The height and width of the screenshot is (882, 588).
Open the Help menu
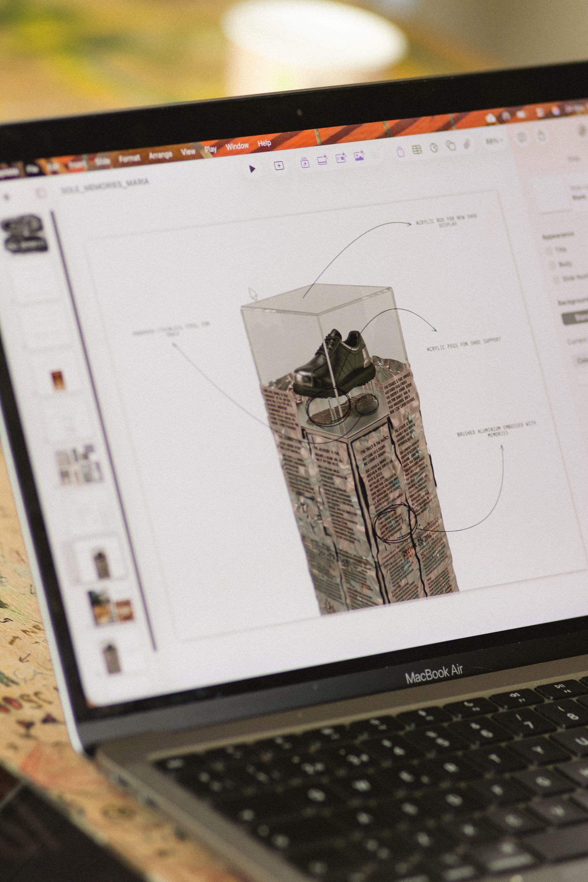pyautogui.click(x=265, y=143)
